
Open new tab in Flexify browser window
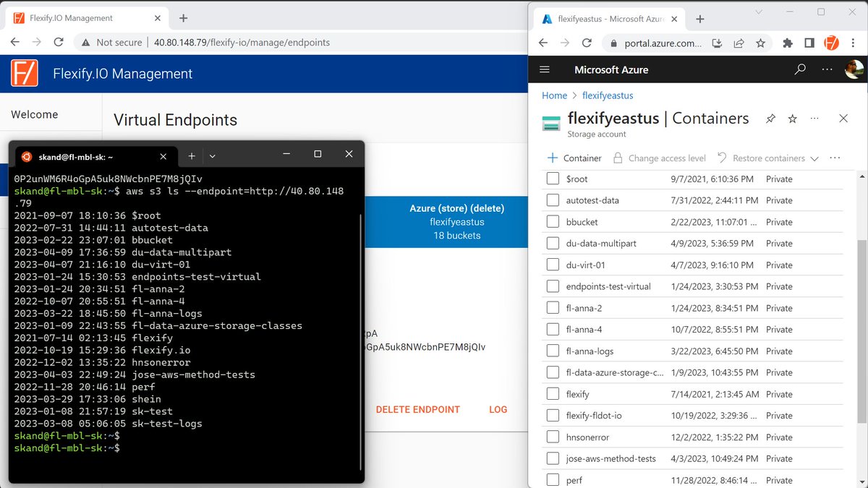(x=184, y=18)
